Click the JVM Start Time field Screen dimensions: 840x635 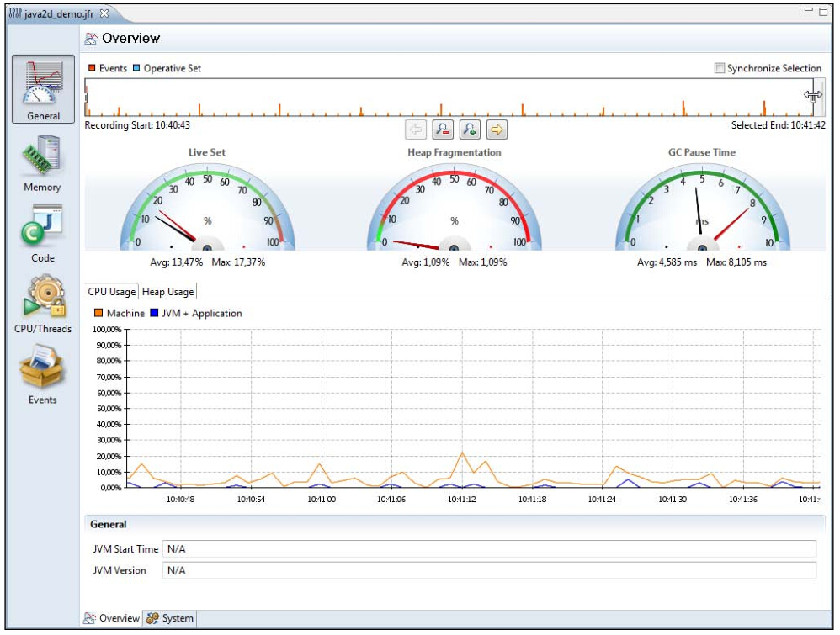pos(488,548)
